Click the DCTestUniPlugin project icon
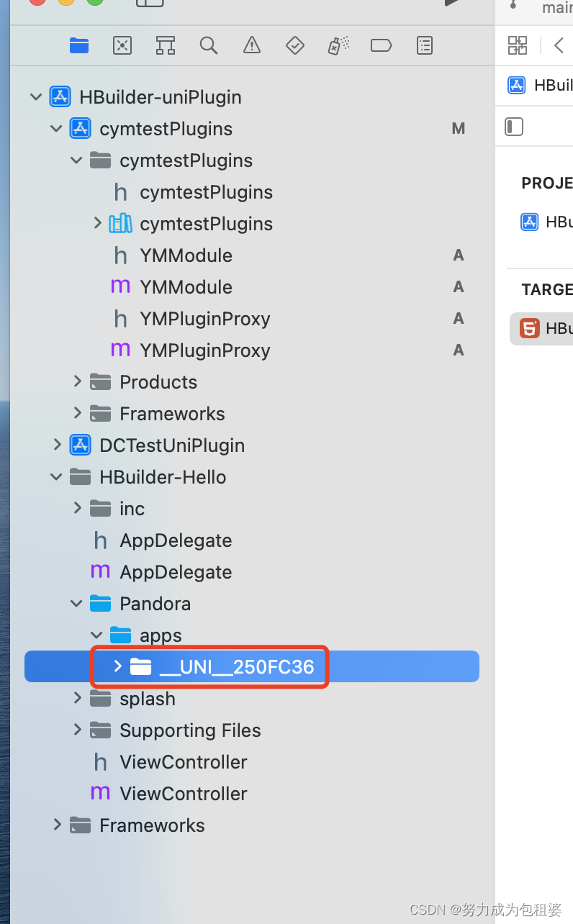The width and height of the screenshot is (573, 924). tap(80, 445)
